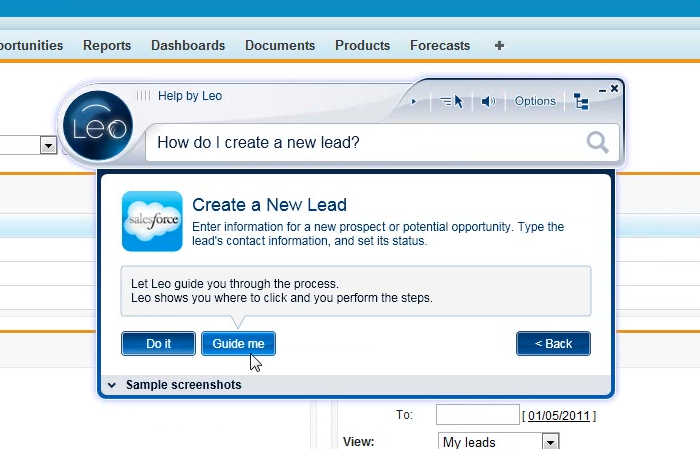700x449 pixels.
Task: Click the Do it button
Action: coord(158,343)
